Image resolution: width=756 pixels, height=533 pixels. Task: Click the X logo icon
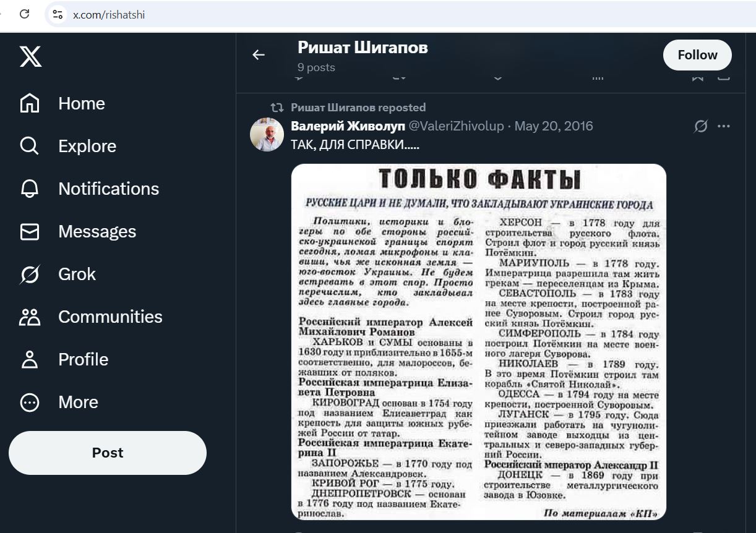tap(30, 56)
